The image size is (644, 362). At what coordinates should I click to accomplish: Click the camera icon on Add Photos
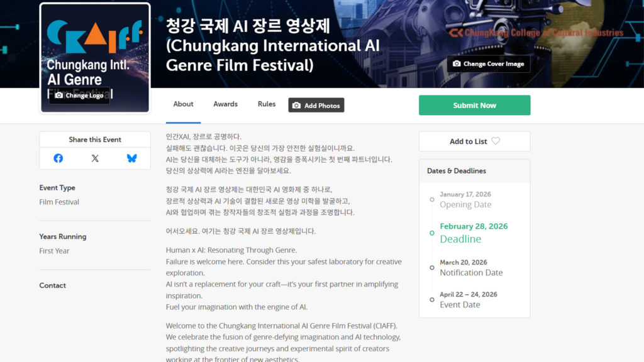[296, 106]
